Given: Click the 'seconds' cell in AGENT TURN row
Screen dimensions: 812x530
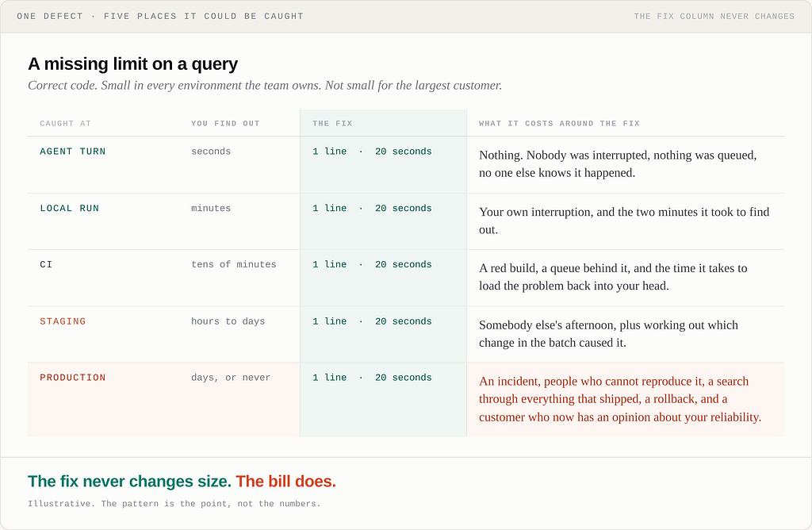Looking at the screenshot, I should 211,152.
